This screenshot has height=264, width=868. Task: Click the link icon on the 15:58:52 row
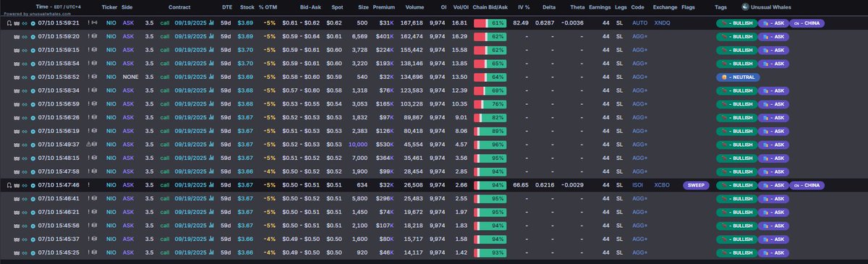[x=25, y=77]
